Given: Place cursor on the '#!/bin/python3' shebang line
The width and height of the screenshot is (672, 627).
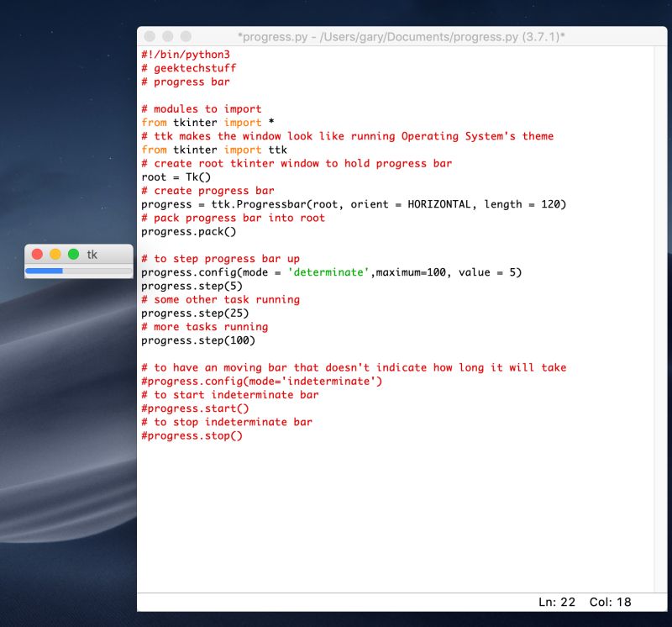Looking at the screenshot, I should pos(185,54).
